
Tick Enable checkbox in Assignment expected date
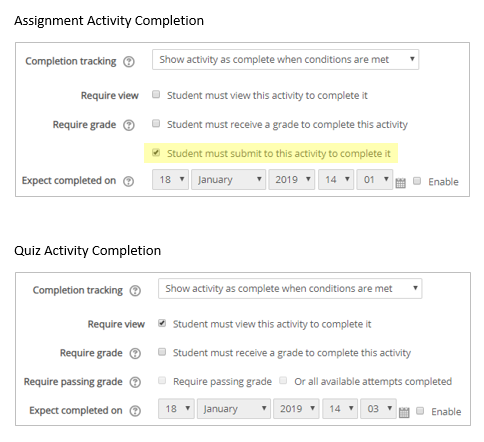click(x=417, y=181)
